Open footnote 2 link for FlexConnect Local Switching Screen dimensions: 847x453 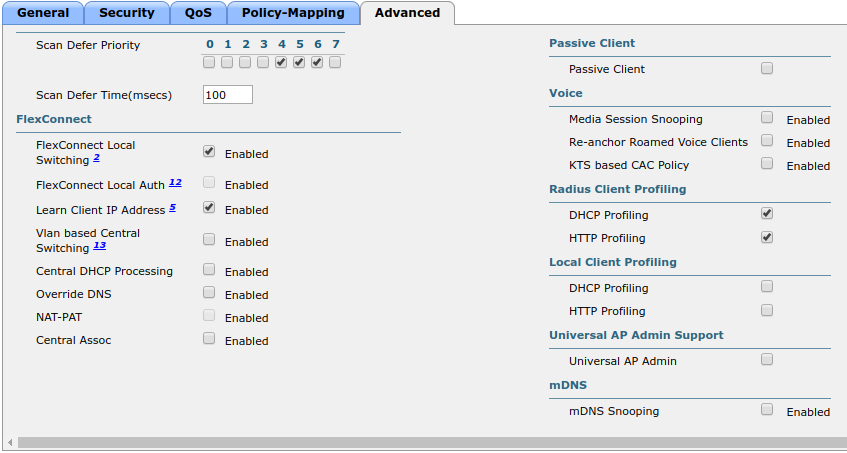click(97, 158)
